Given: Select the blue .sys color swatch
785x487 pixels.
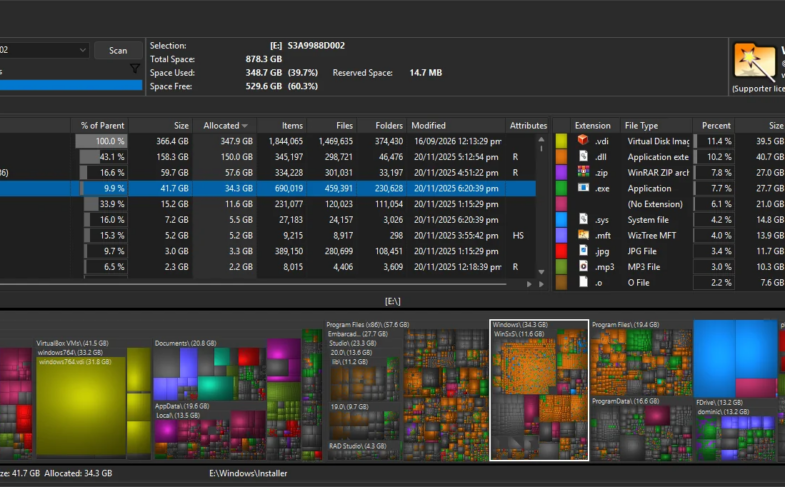Looking at the screenshot, I should (561, 220).
